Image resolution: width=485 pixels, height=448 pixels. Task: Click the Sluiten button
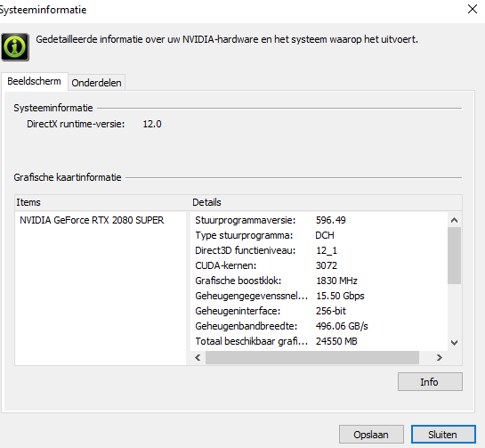tap(443, 435)
